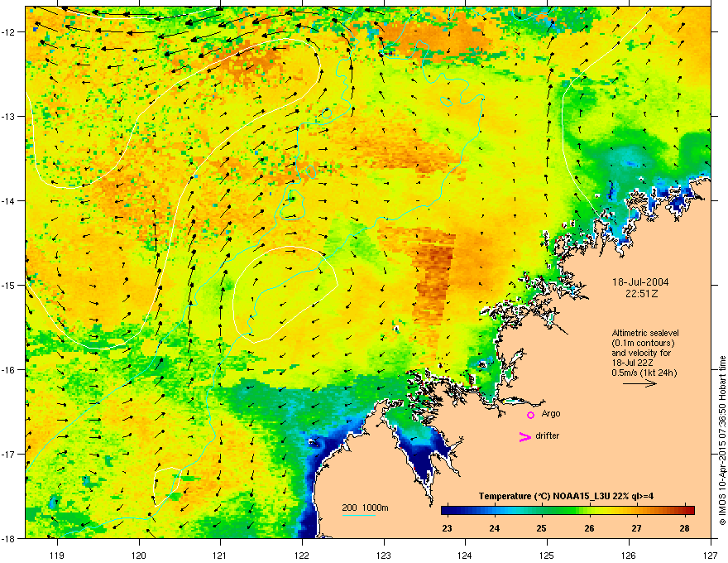
Task: Click the longitude axis label 125
Action: tap(547, 555)
